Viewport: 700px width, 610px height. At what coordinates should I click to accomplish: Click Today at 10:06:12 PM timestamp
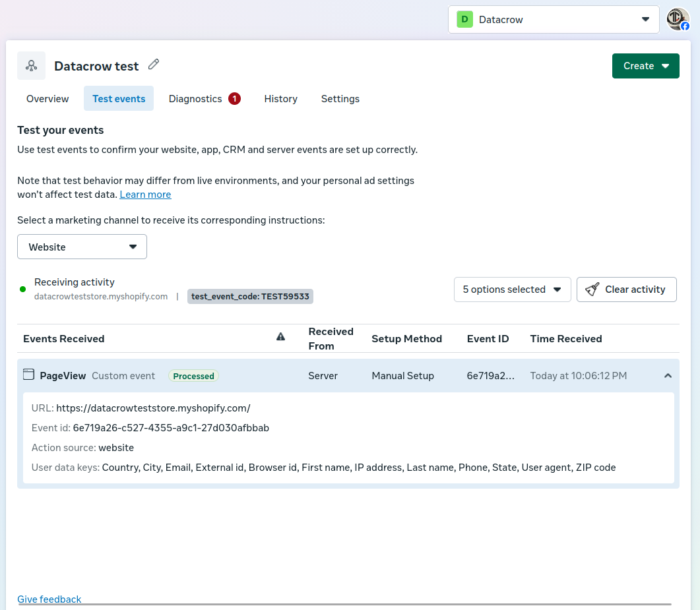[x=579, y=376]
